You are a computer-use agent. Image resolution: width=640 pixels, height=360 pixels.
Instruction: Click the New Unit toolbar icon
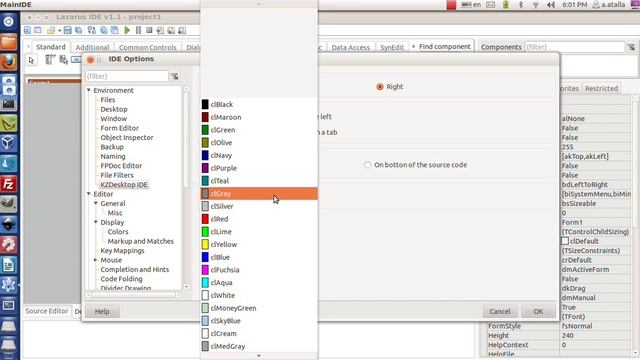pos(27,30)
